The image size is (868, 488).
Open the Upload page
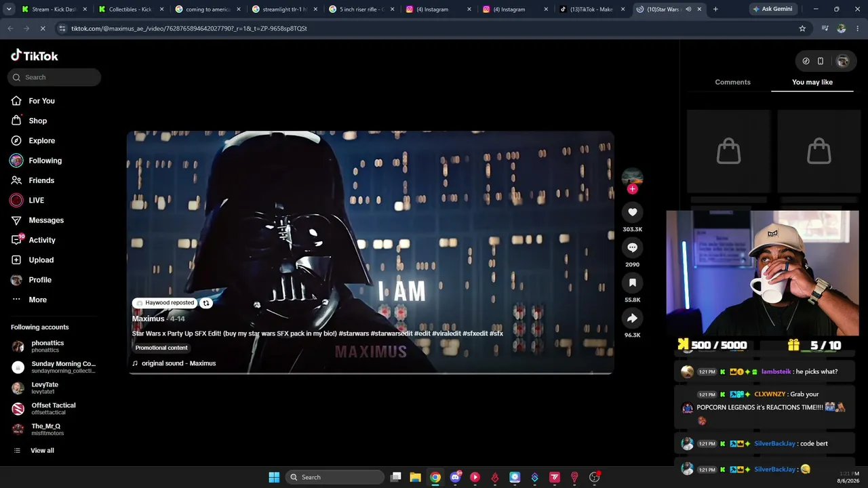pyautogui.click(x=41, y=260)
